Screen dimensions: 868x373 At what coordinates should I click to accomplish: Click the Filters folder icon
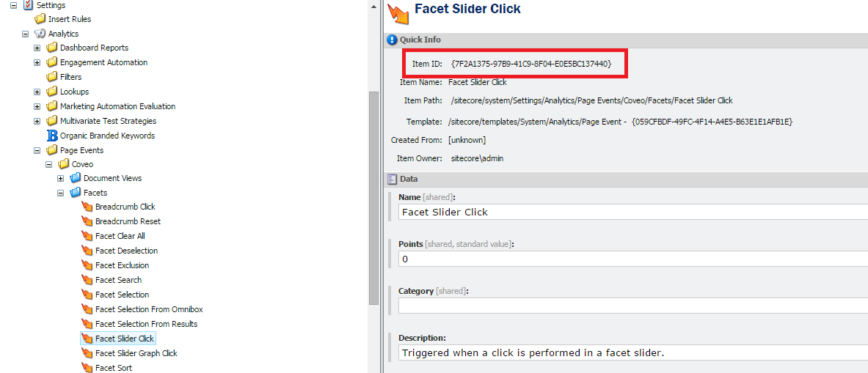(x=52, y=77)
